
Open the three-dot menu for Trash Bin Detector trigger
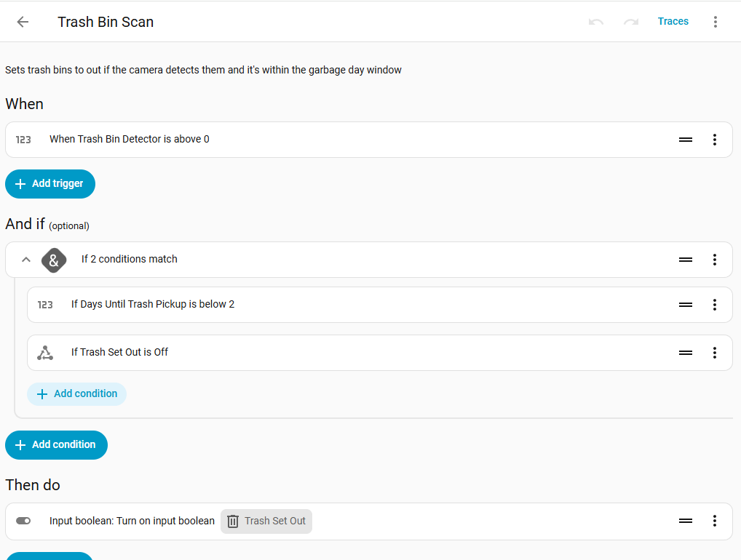click(715, 140)
